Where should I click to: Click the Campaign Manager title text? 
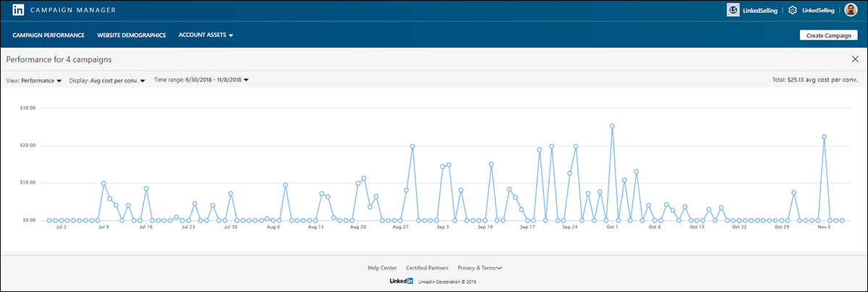[72, 11]
